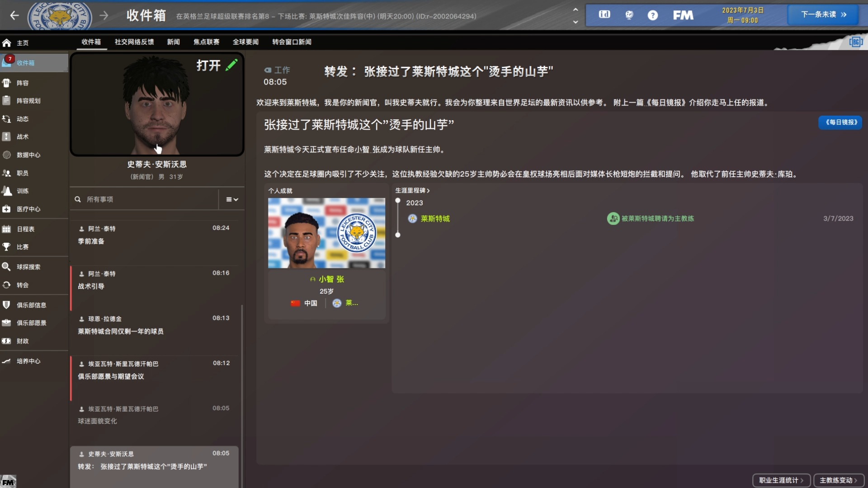Image resolution: width=868 pixels, height=488 pixels.
Task: Open the 转会窗口新闻 tab
Action: pyautogui.click(x=291, y=42)
